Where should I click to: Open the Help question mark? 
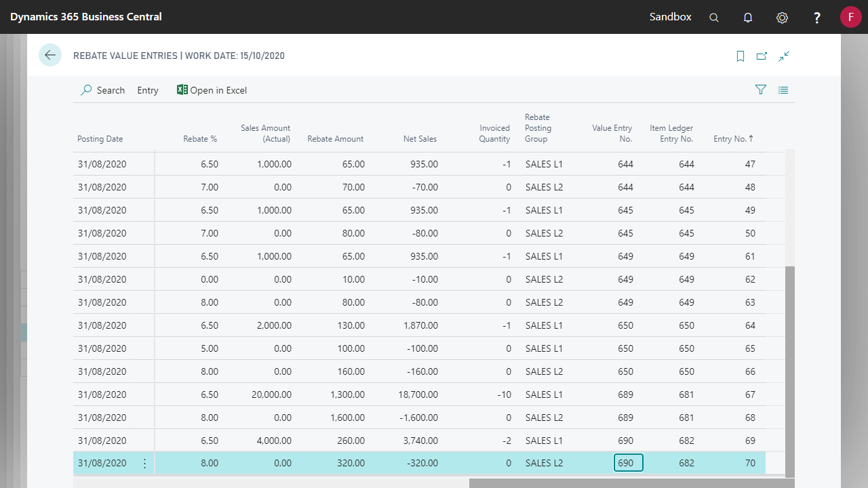817,18
